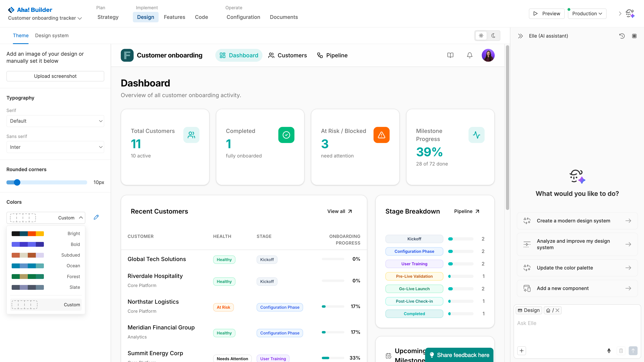Click the Customer onboarding F logo

(x=127, y=55)
